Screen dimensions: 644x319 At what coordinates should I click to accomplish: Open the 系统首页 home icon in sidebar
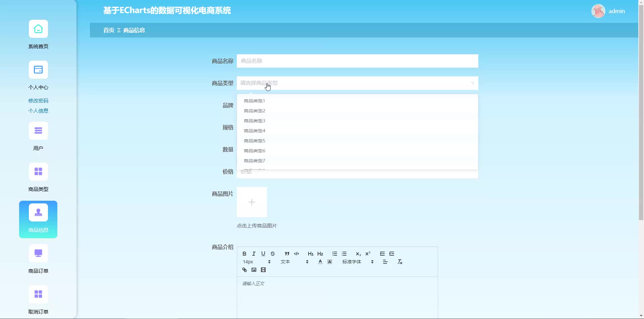[38, 29]
